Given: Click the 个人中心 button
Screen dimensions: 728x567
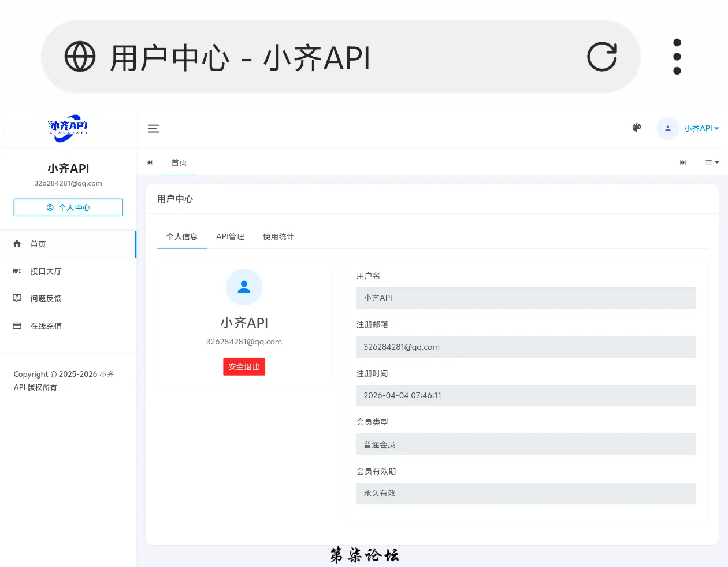Looking at the screenshot, I should [x=68, y=207].
